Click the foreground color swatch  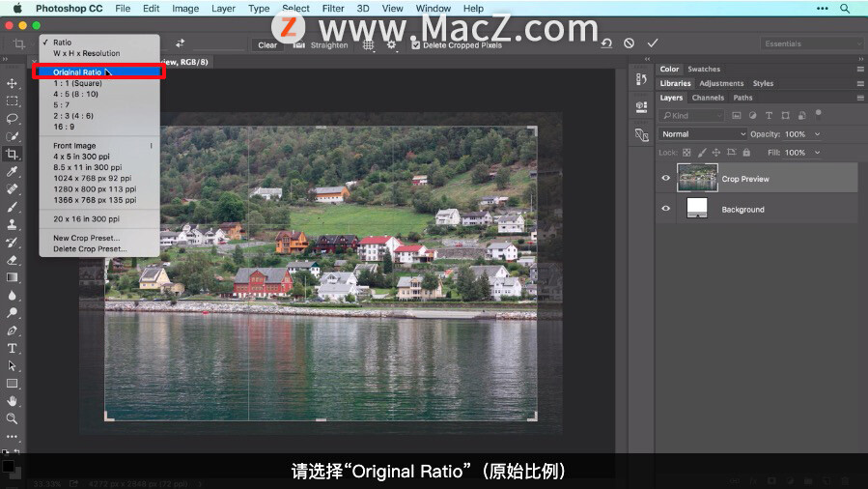point(8,466)
